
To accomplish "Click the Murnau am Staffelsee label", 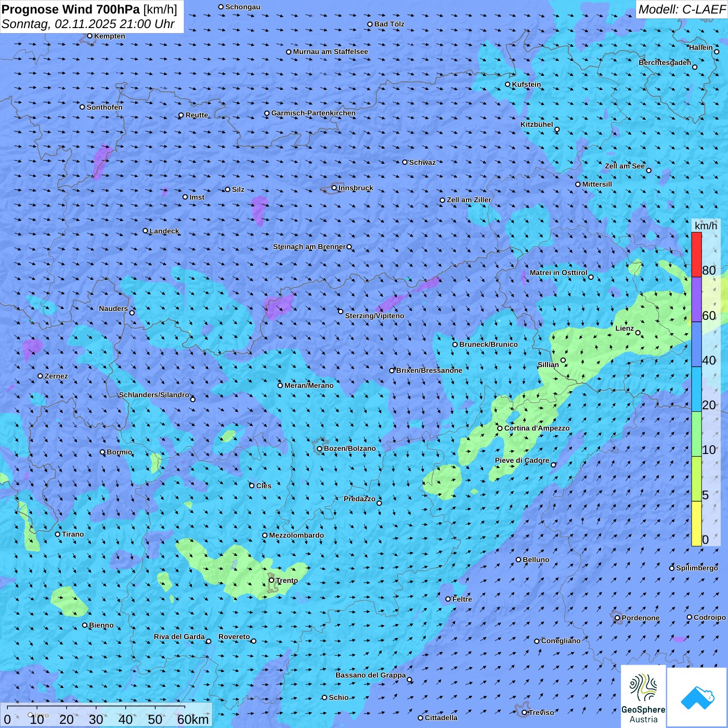I will 330,51.
